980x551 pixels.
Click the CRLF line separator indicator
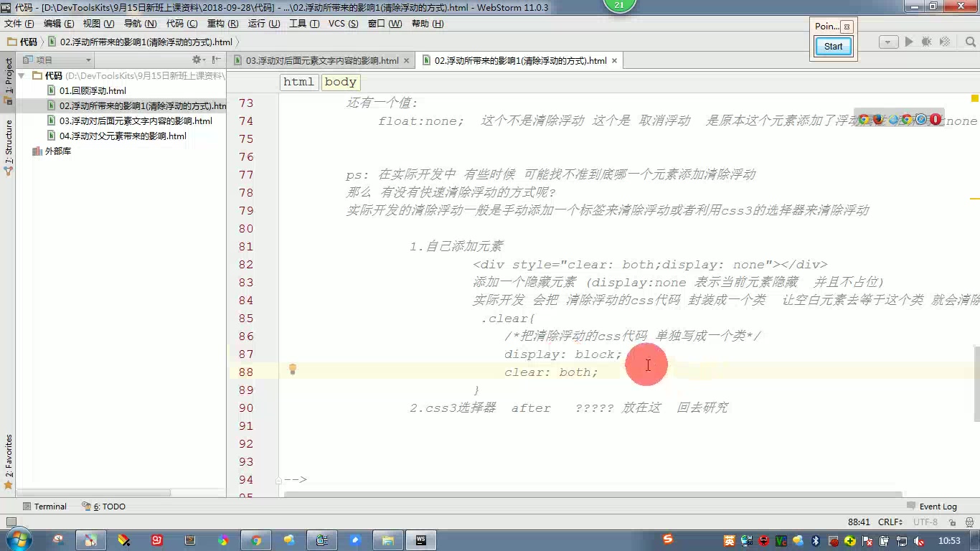click(x=890, y=522)
